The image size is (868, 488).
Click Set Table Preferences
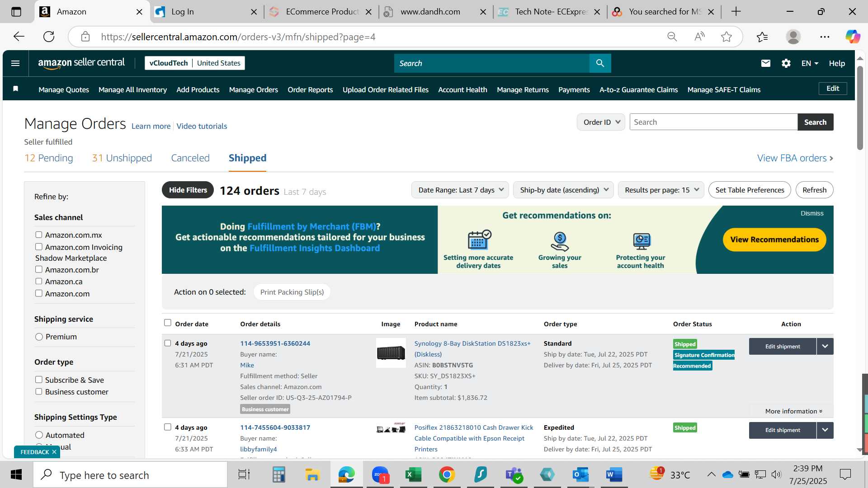pyautogui.click(x=750, y=190)
